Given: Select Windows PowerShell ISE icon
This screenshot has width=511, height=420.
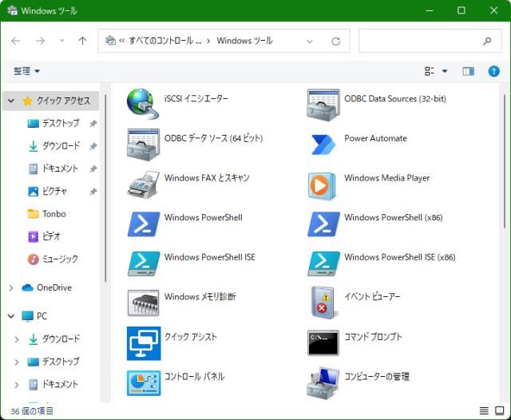Looking at the screenshot, I should [144, 263].
